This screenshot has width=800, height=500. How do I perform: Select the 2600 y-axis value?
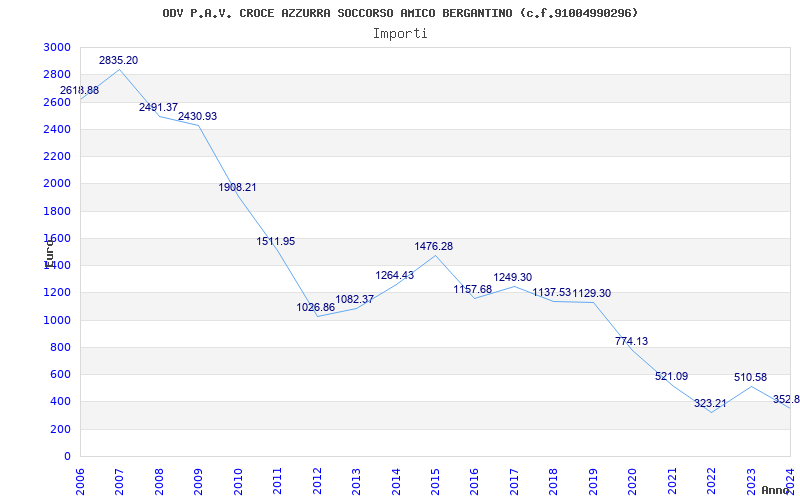(x=58, y=102)
